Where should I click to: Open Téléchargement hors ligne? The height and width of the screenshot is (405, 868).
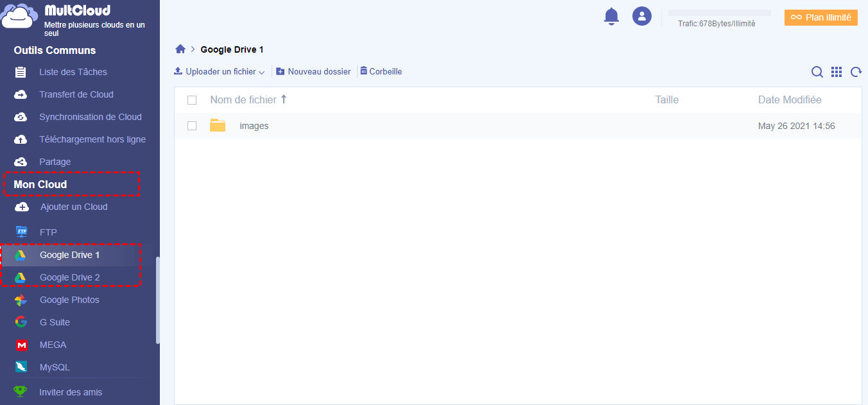click(x=92, y=139)
